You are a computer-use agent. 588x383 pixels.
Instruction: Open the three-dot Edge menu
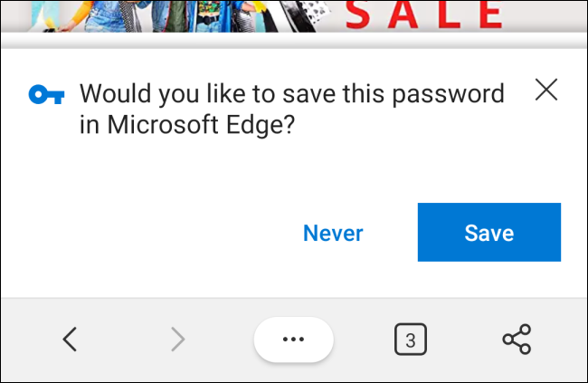[294, 340]
